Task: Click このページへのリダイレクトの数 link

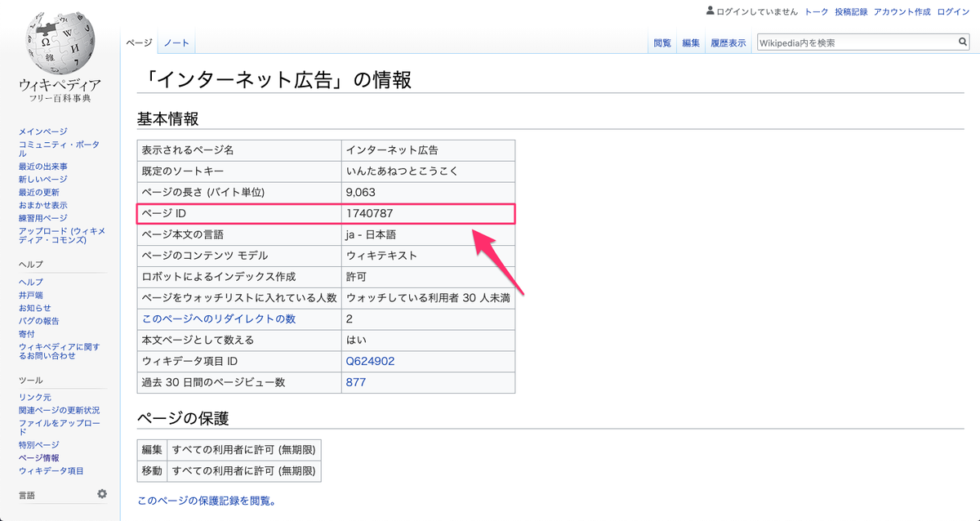Action: [219, 319]
